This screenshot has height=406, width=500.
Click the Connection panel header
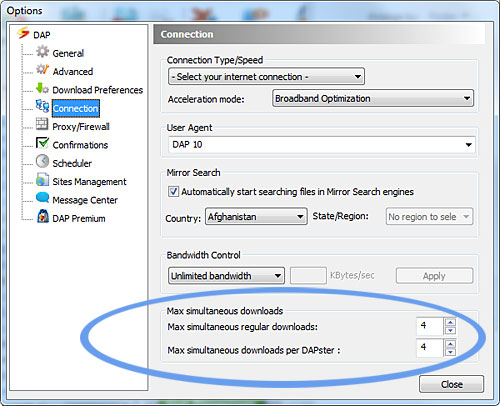[x=319, y=34]
